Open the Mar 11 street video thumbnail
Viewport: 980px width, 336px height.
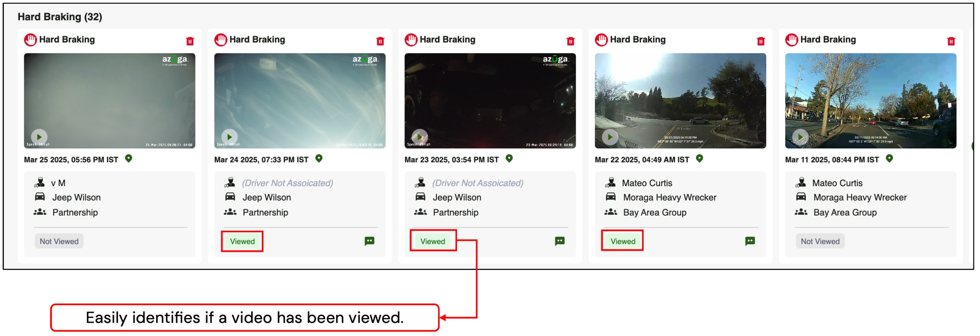[x=870, y=100]
